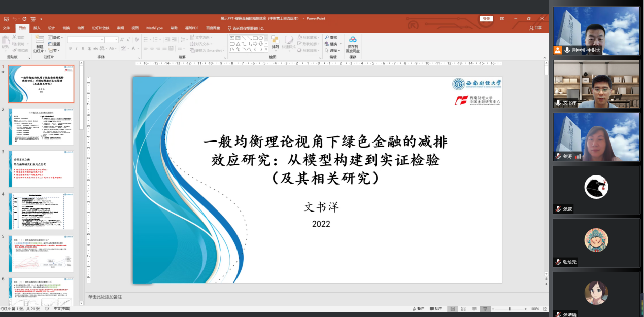Start slideshow from the status bar icon
644x317 pixels.
(x=485, y=309)
